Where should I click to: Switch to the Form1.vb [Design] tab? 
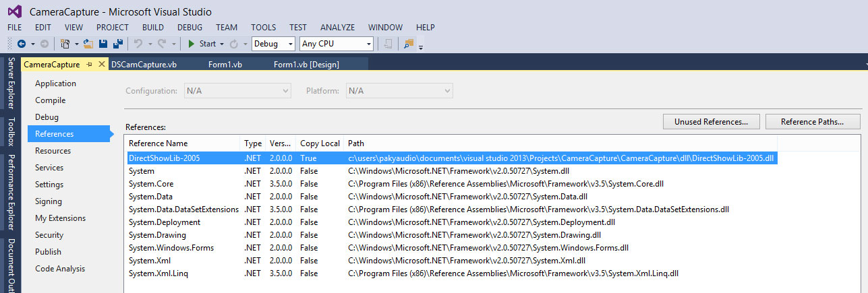coord(306,65)
